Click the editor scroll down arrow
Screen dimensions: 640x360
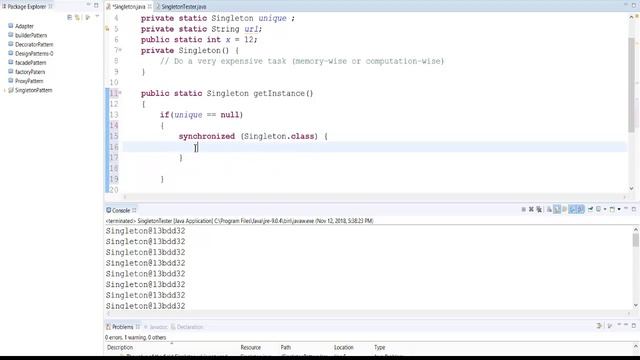[x=631, y=189]
